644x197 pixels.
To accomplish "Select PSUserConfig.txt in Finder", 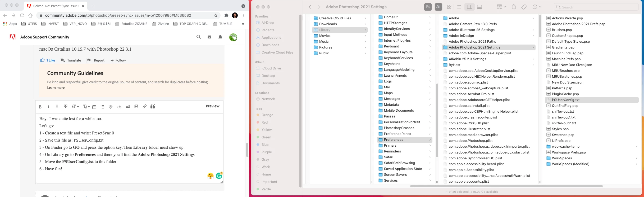I will coord(592,100).
